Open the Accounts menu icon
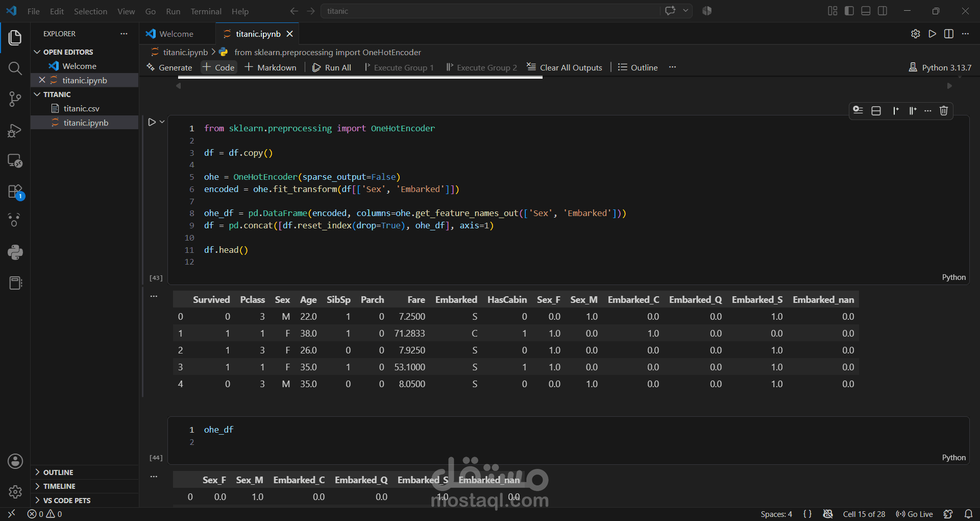This screenshot has height=521, width=980. [15, 461]
